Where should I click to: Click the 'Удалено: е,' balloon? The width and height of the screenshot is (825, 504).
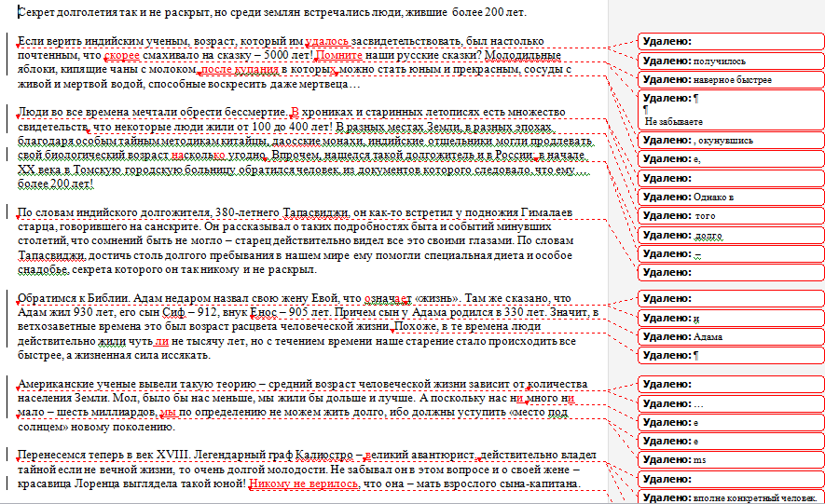(x=731, y=158)
